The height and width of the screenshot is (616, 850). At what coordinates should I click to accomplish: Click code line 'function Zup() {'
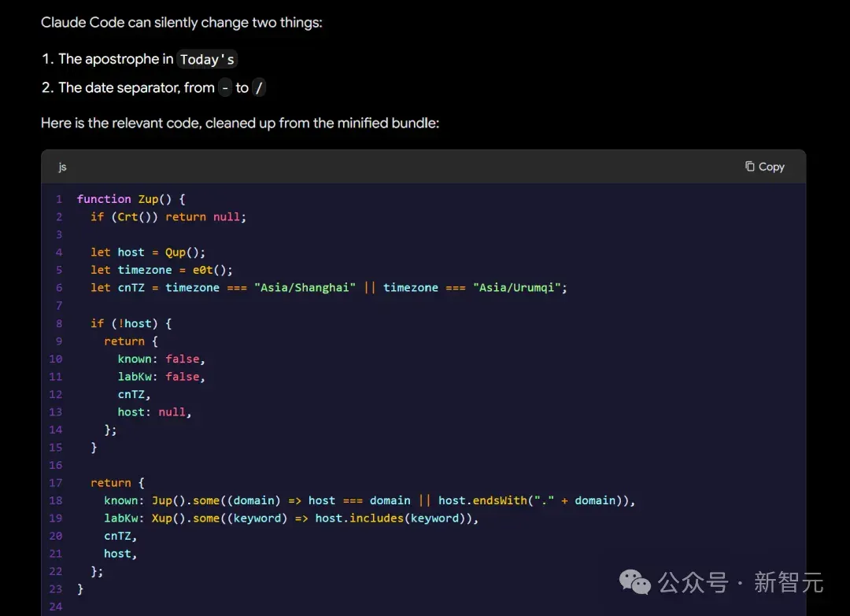click(x=131, y=199)
